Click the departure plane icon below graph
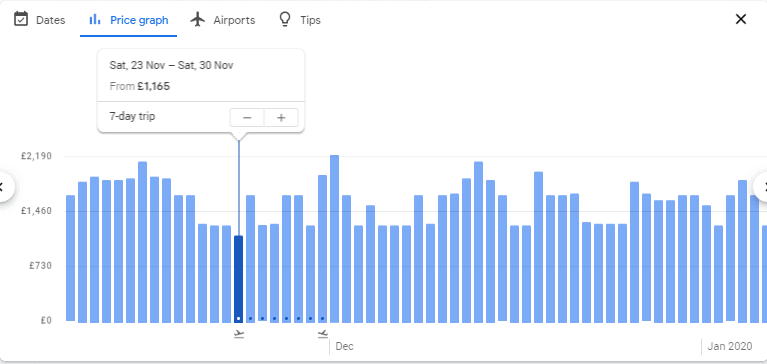 (239, 334)
